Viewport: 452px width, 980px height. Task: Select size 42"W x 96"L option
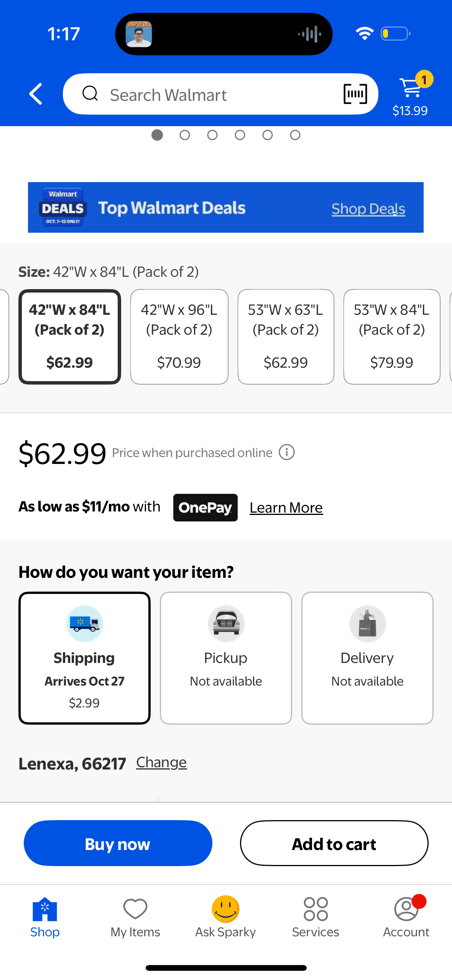pyautogui.click(x=179, y=336)
